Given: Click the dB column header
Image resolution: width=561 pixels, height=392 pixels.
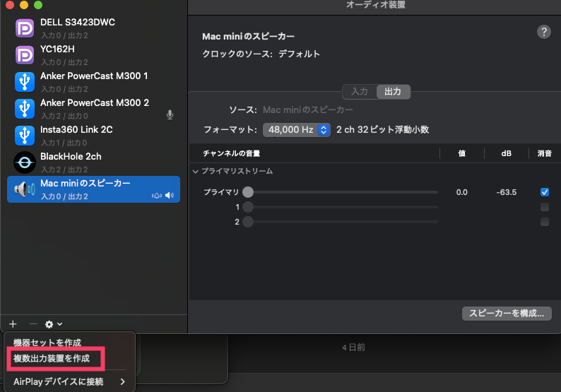Looking at the screenshot, I should pos(507,153).
